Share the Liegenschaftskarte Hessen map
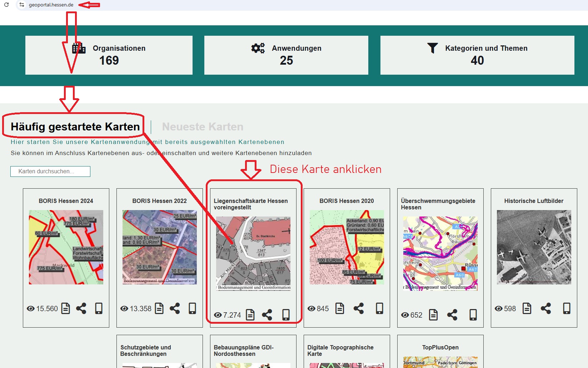Image resolution: width=588 pixels, height=368 pixels. click(267, 315)
